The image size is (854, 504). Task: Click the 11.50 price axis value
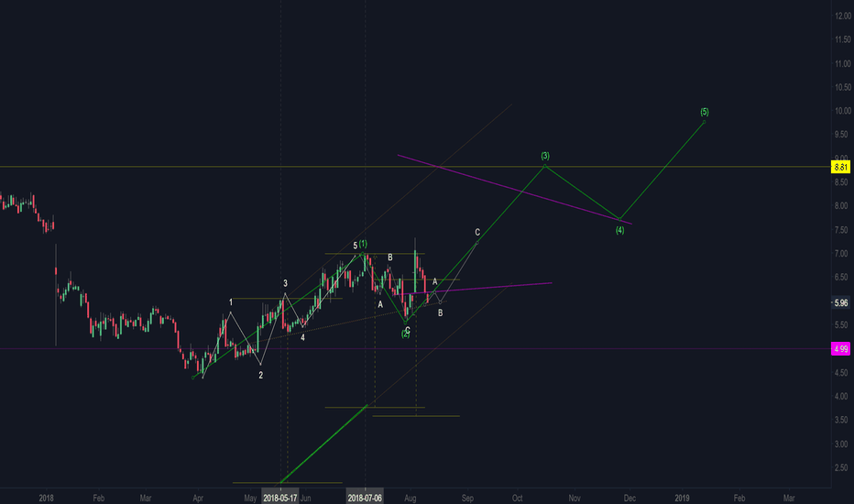tap(843, 39)
